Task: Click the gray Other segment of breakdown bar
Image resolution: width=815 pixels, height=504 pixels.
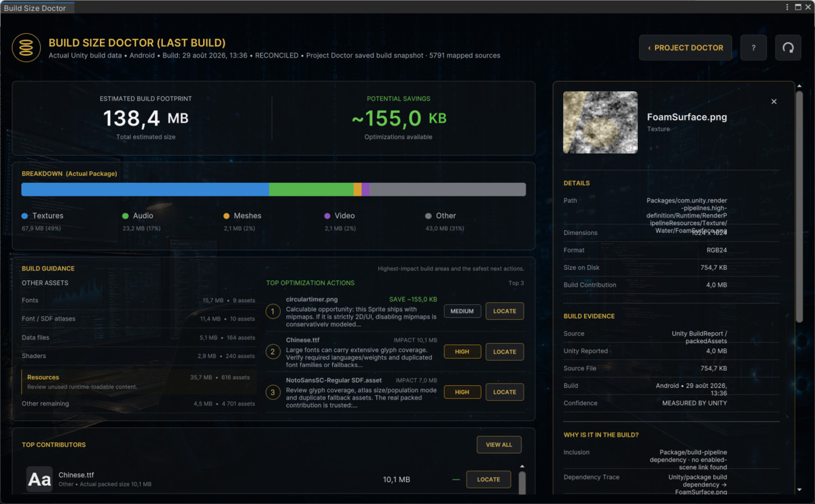Action: [x=448, y=190]
